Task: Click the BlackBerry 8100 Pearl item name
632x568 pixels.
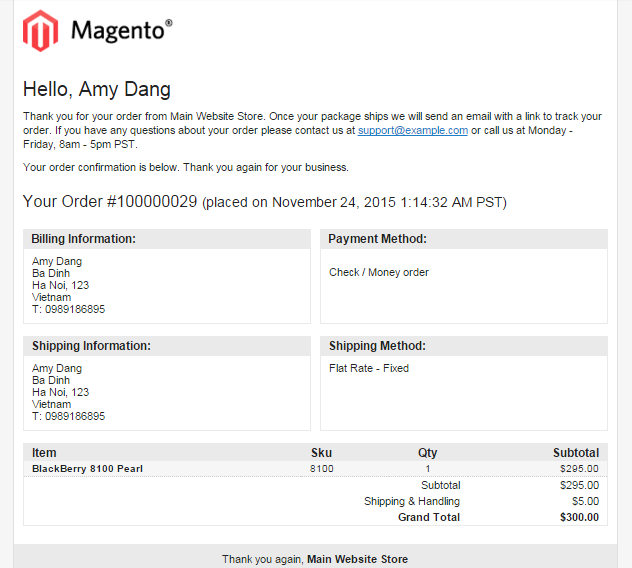Action: pyautogui.click(x=87, y=469)
